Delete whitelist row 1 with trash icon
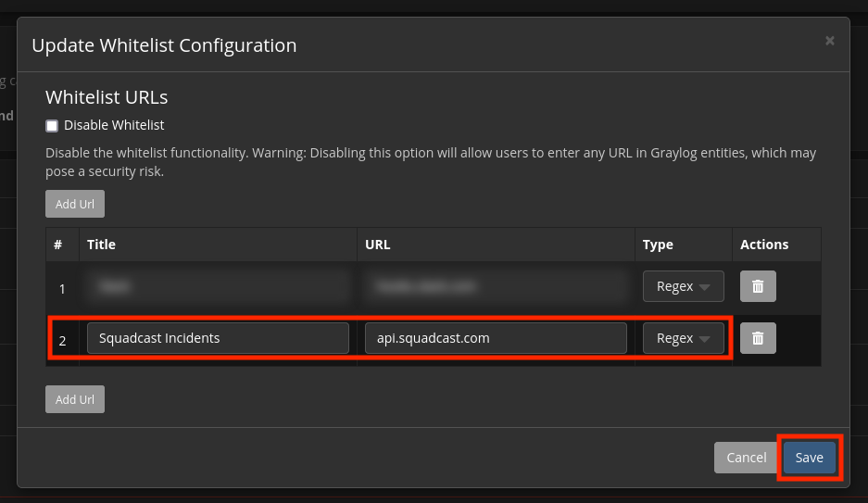This screenshot has width=868, height=503. (x=758, y=286)
